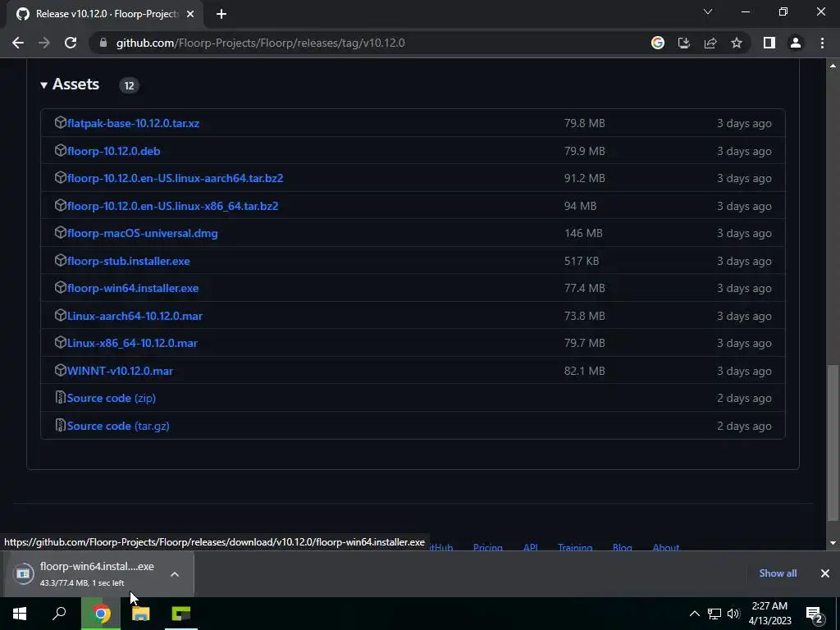Click package icon beside floorp-10.12.0.deb
The height and width of the screenshot is (630, 840).
[61, 151]
